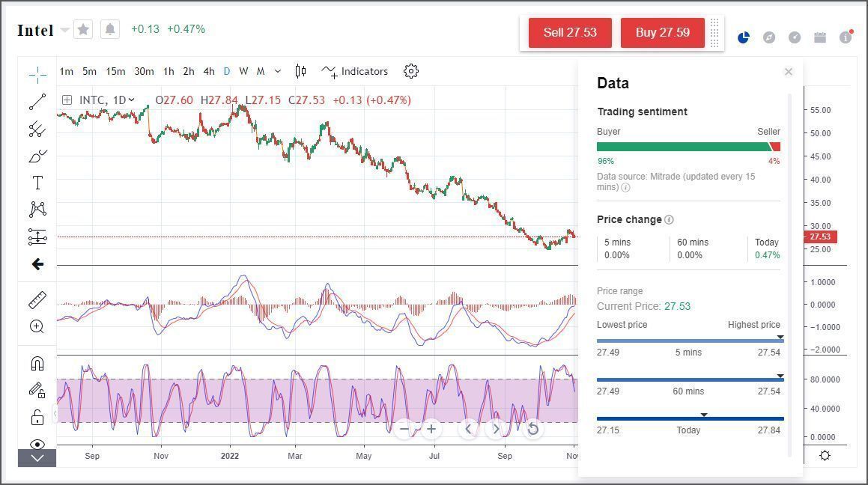Screen dimensions: 868x485
Task: Activate the zoom-in tool
Action: pos(36,326)
